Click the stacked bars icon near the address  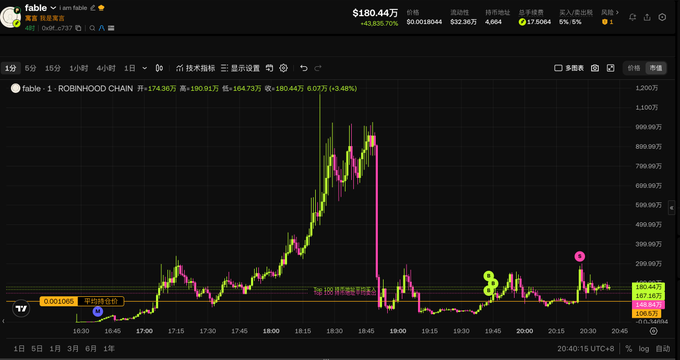click(111, 28)
